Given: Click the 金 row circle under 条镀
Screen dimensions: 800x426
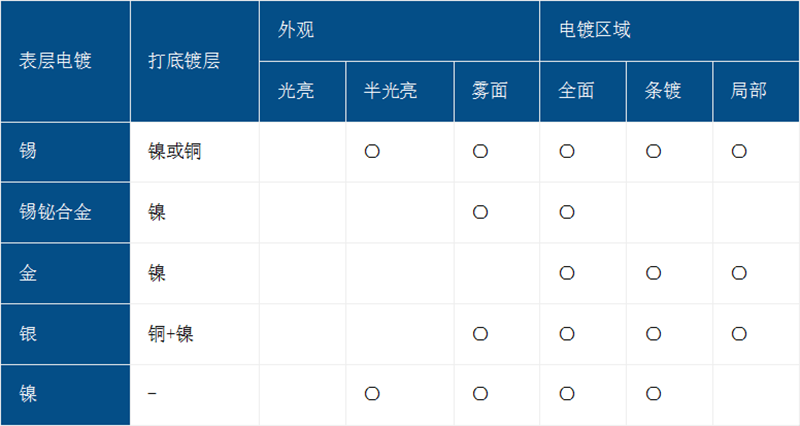Looking at the screenshot, I should (x=653, y=273).
